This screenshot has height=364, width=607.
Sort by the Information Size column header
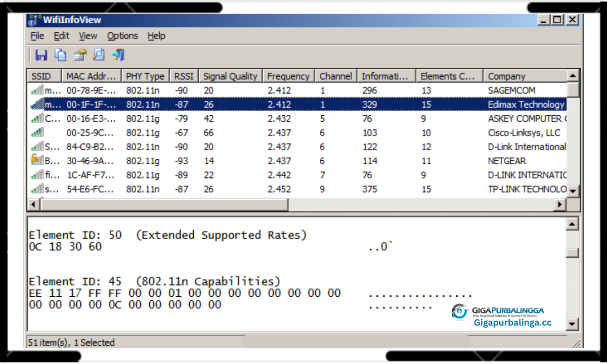pyautogui.click(x=386, y=76)
